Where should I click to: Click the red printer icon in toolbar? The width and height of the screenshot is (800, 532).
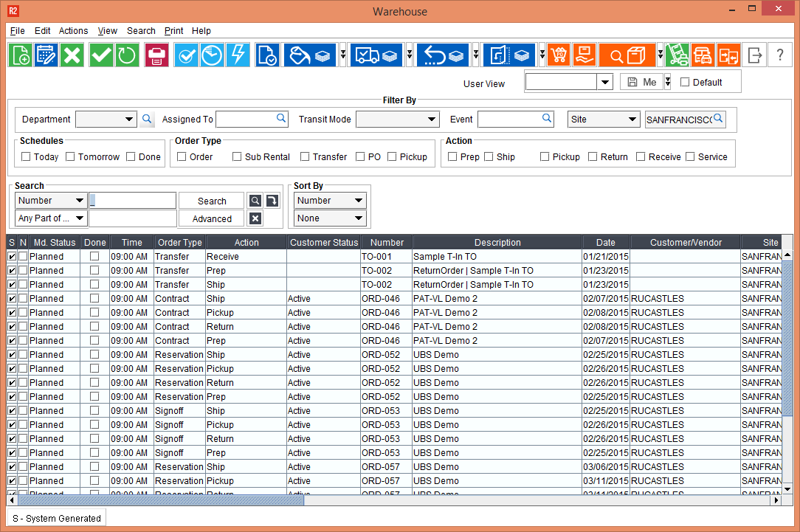pyautogui.click(x=156, y=55)
